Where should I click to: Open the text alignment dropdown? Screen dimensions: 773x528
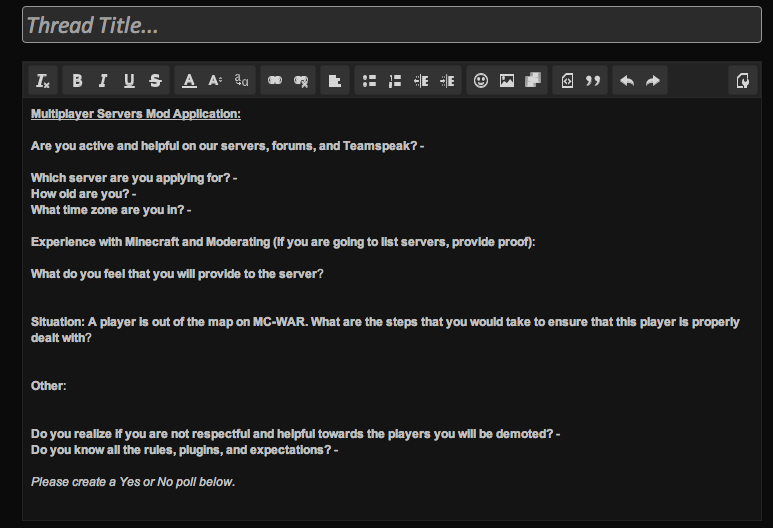[x=335, y=81]
